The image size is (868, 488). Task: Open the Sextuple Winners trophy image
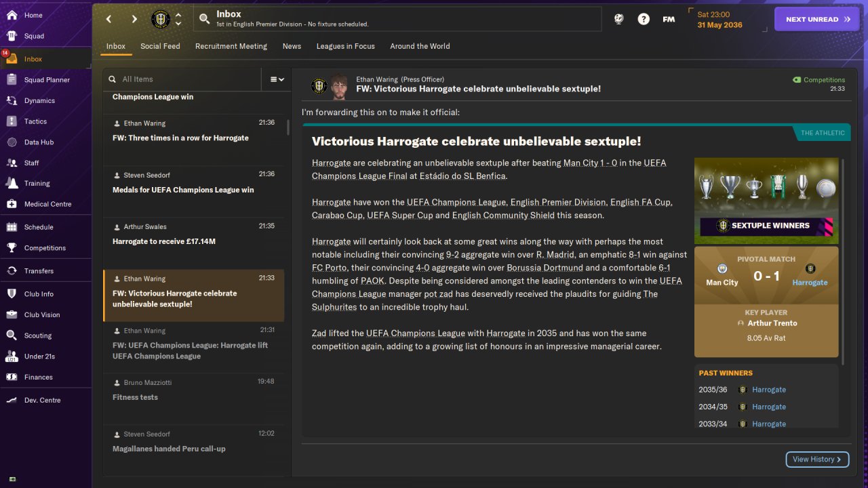(766, 201)
